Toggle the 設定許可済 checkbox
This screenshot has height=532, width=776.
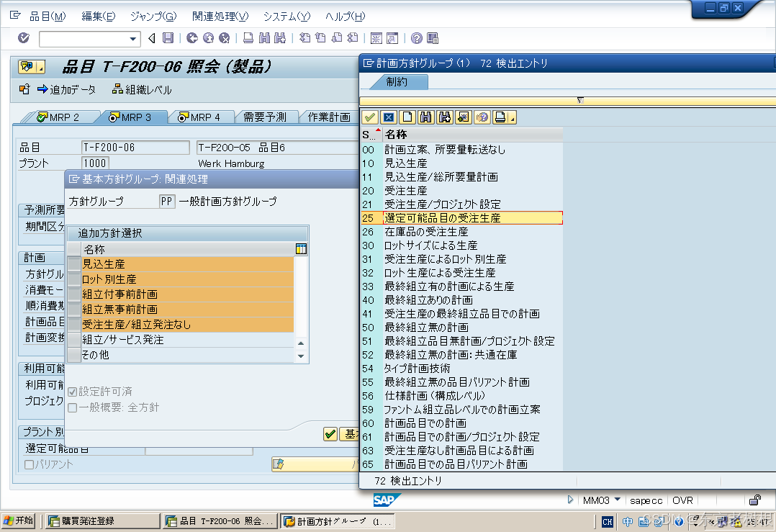pos(72,392)
